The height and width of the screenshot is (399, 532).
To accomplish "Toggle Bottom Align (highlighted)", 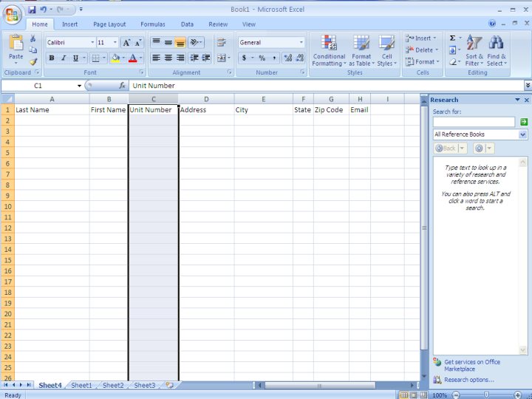I will 180,42.
